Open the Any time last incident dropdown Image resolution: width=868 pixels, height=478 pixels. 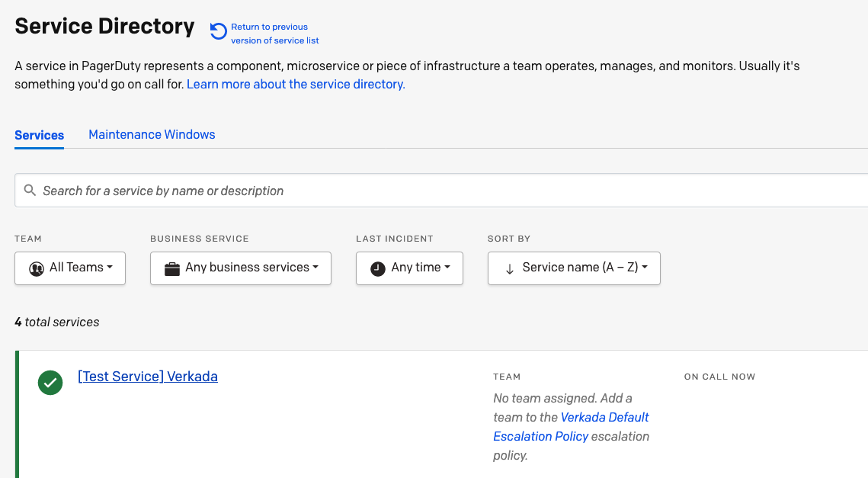410,268
